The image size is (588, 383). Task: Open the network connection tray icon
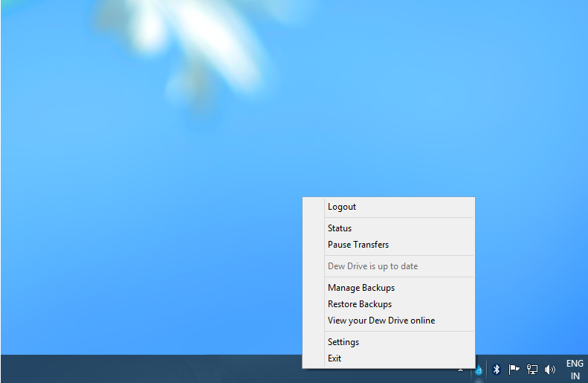[532, 370]
